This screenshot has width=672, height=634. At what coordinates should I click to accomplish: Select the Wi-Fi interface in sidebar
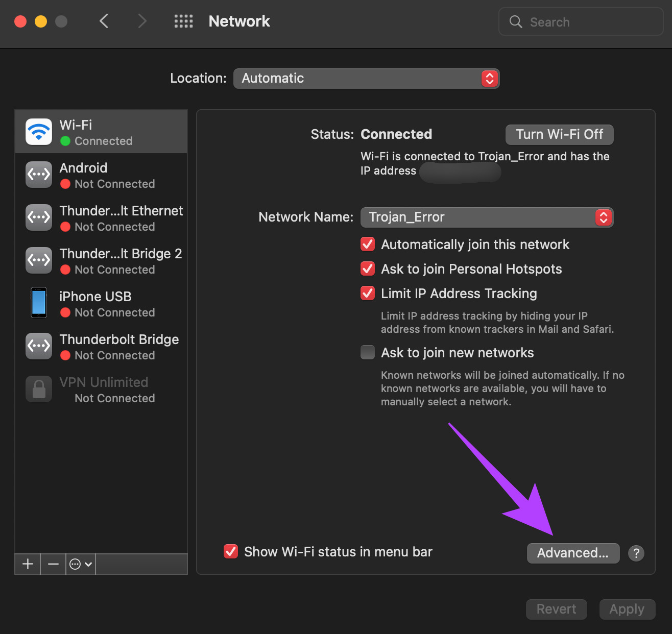pos(101,131)
